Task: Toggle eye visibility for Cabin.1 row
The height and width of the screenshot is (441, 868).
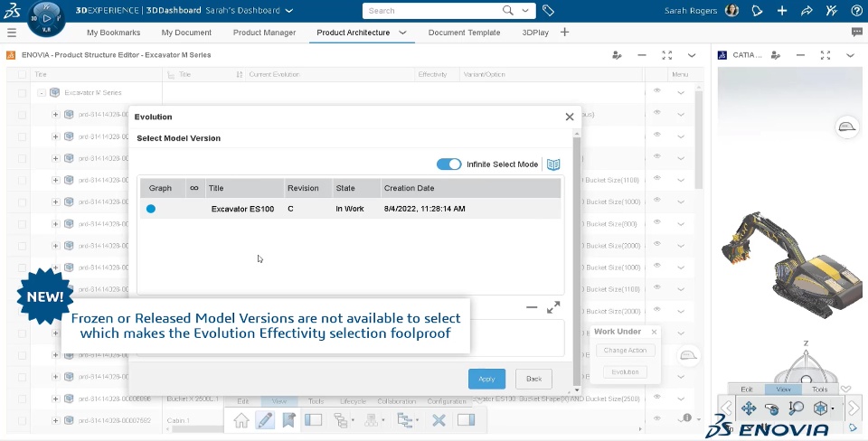Action: click(656, 419)
